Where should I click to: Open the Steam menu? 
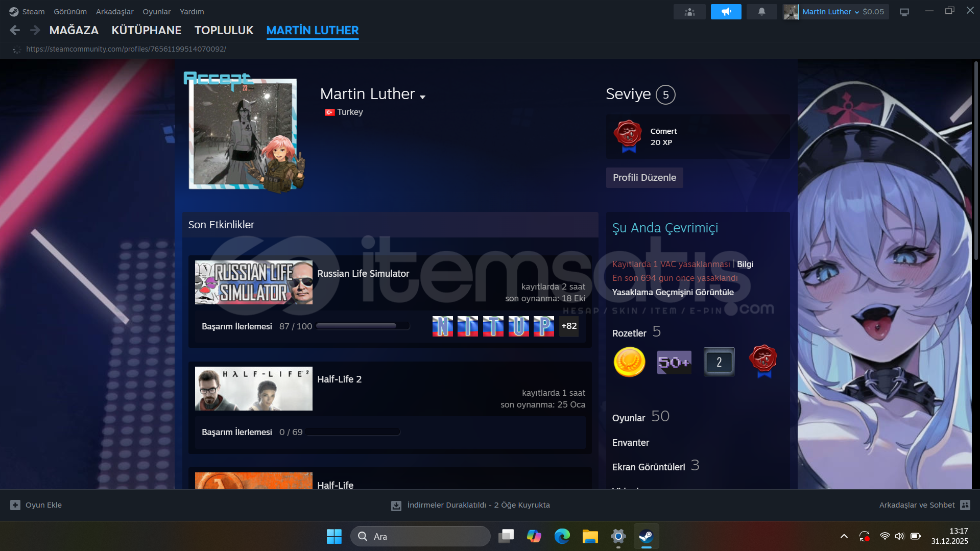pos(33,12)
